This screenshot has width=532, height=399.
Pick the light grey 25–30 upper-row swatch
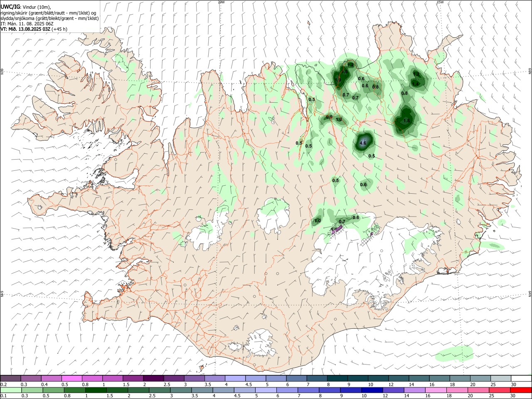[x=501, y=379]
